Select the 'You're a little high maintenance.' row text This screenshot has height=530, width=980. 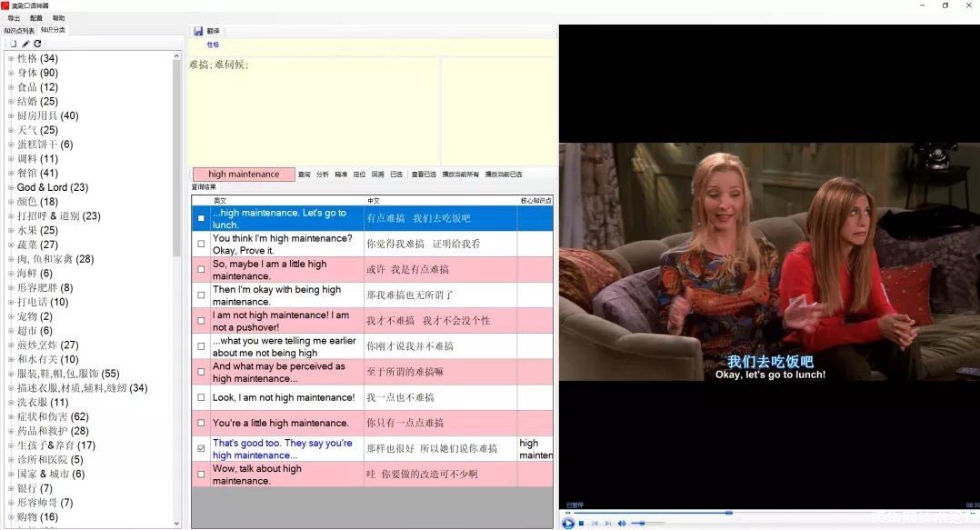click(x=281, y=423)
